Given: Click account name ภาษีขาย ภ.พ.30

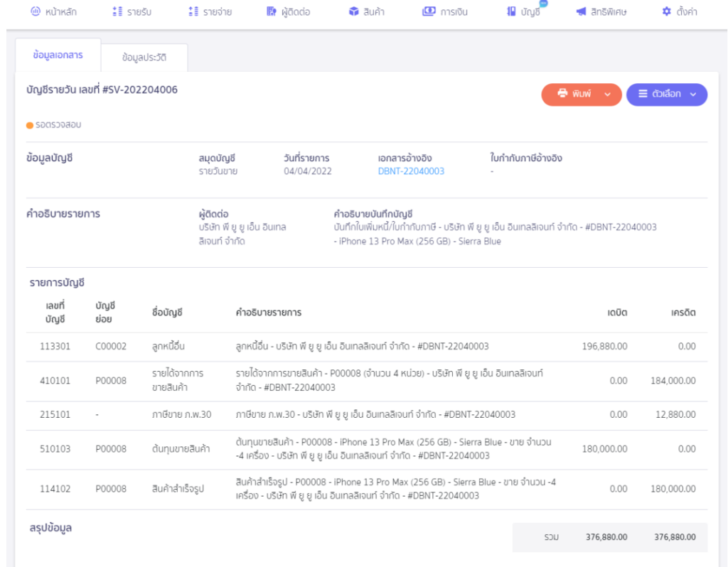Looking at the screenshot, I should (181, 414).
